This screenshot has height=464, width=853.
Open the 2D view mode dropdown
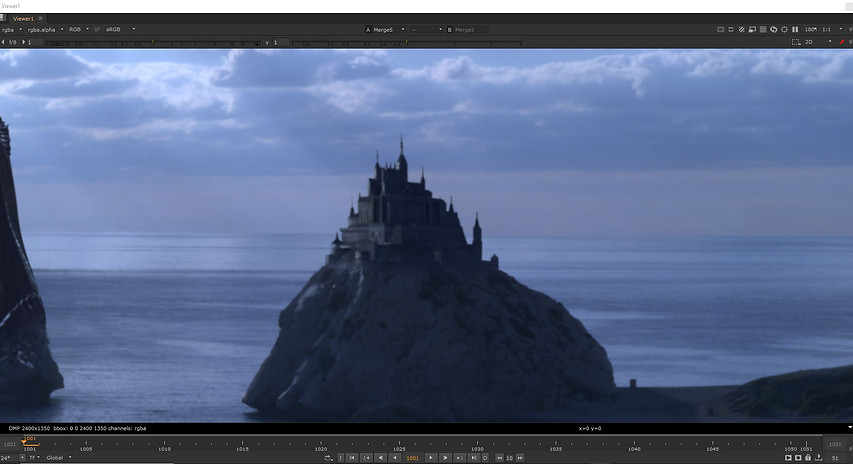pos(818,42)
